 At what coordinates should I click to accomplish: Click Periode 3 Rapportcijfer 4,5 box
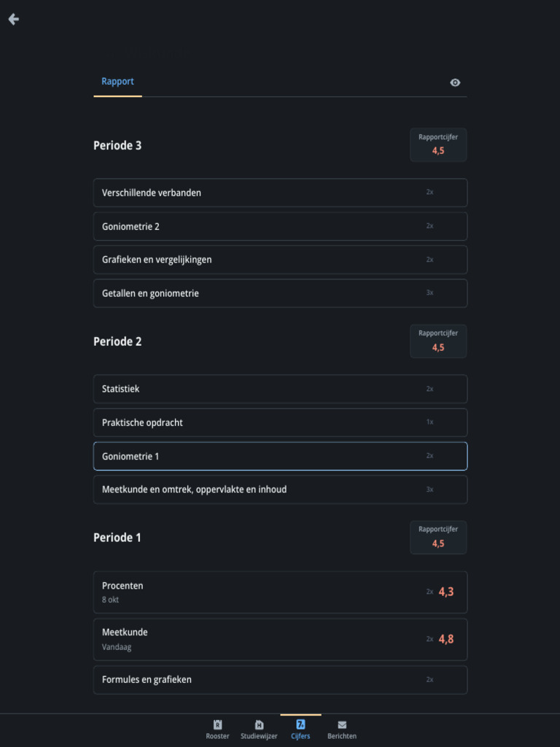[x=437, y=145]
